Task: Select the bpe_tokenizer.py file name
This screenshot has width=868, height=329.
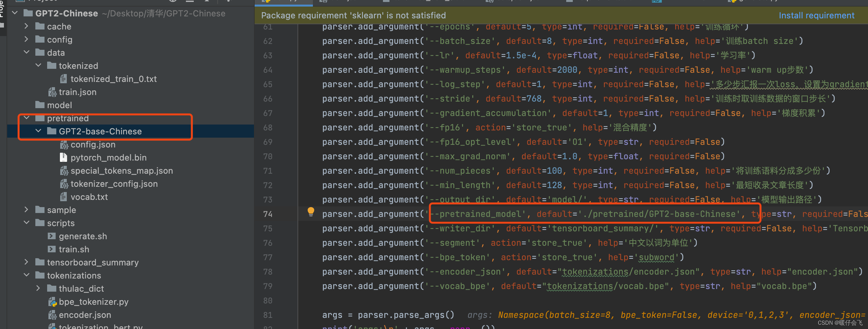Action: (x=93, y=302)
